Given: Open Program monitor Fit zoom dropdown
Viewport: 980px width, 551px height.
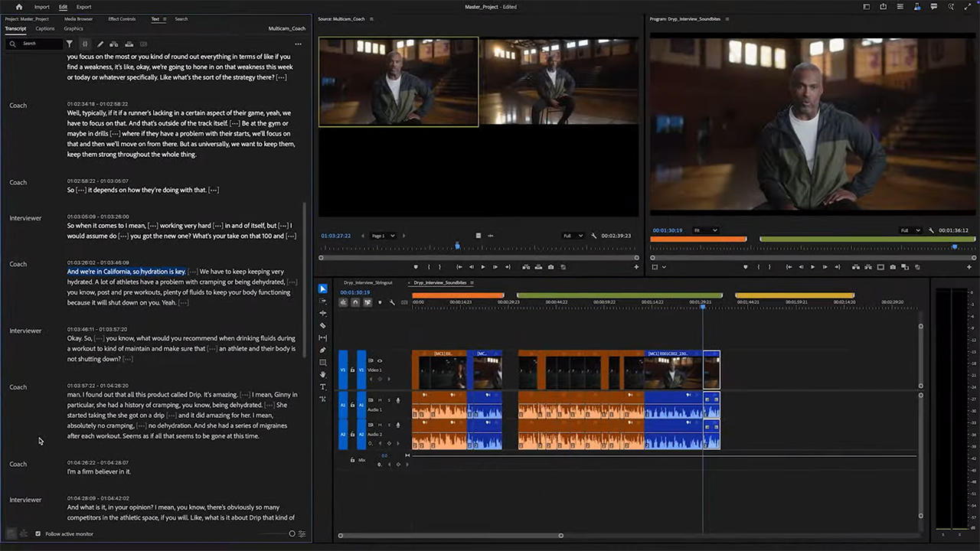Looking at the screenshot, I should coord(705,230).
